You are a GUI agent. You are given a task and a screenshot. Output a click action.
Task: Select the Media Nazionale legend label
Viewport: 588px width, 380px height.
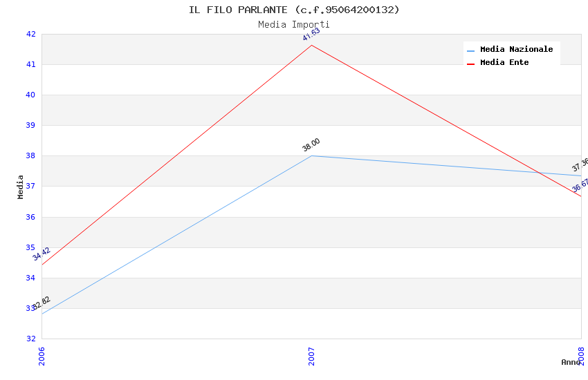(x=516, y=49)
